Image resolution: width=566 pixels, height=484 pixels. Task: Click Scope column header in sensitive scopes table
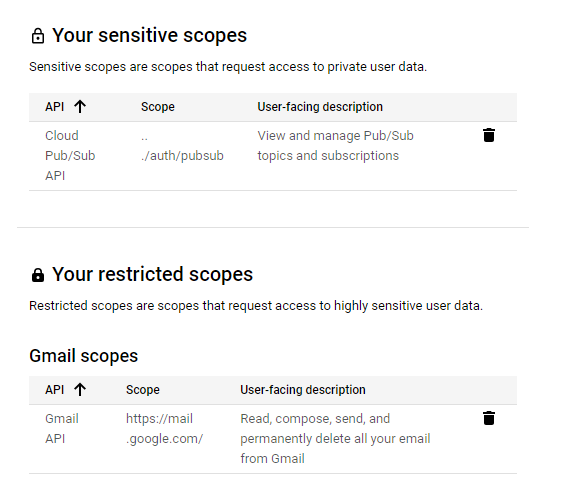[158, 107]
